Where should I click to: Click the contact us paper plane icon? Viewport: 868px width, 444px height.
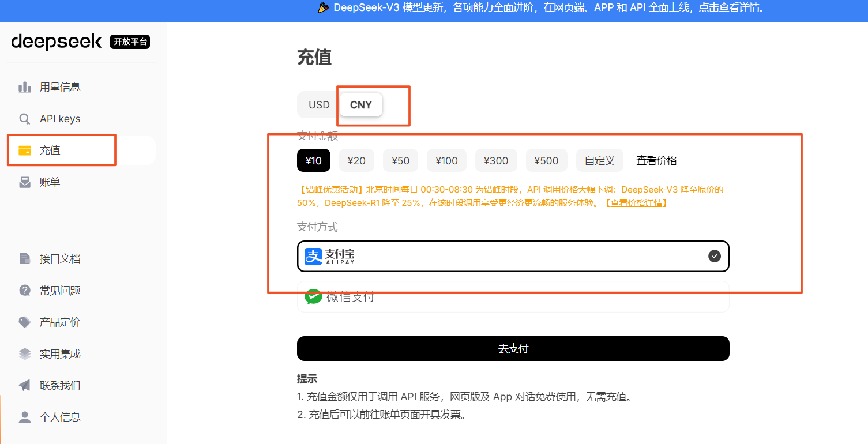25,385
